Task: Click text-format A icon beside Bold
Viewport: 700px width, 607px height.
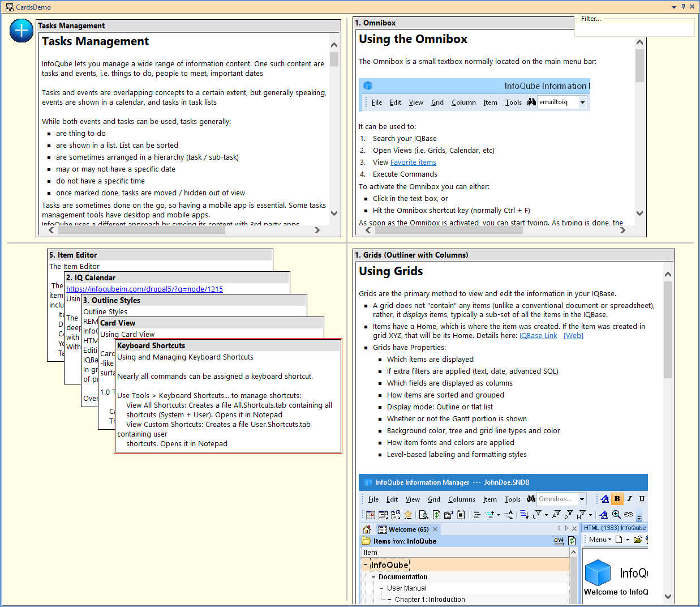Action: pyautogui.click(x=604, y=499)
